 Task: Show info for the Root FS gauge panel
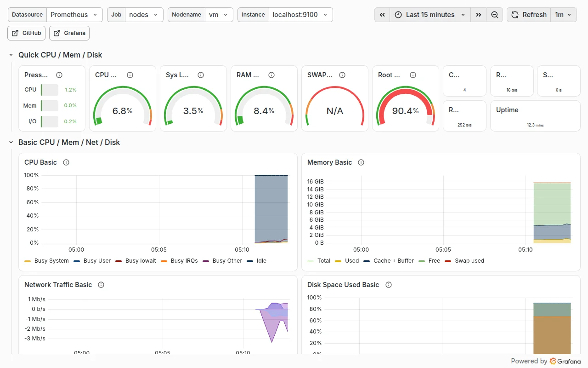(x=413, y=75)
